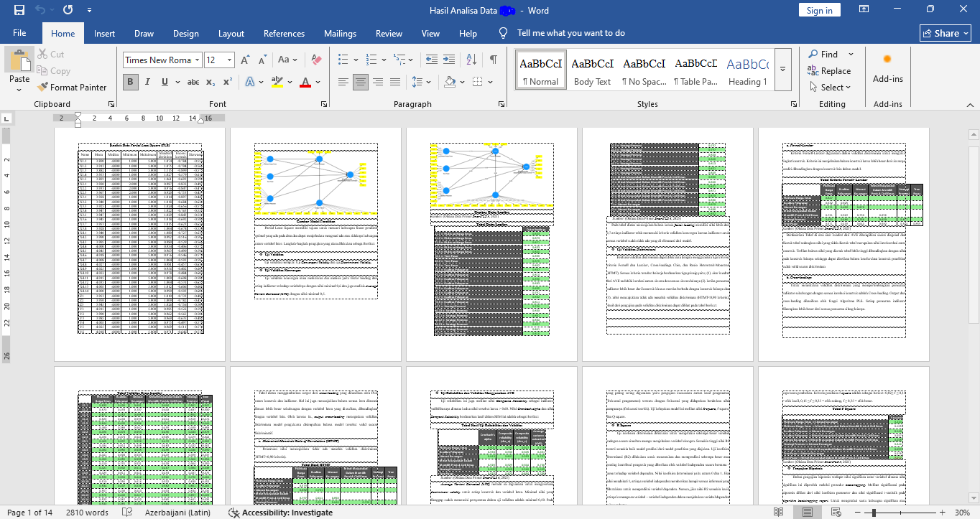980x519 pixels.
Task: Expand the Styles gallery more arrow
Action: click(x=783, y=70)
